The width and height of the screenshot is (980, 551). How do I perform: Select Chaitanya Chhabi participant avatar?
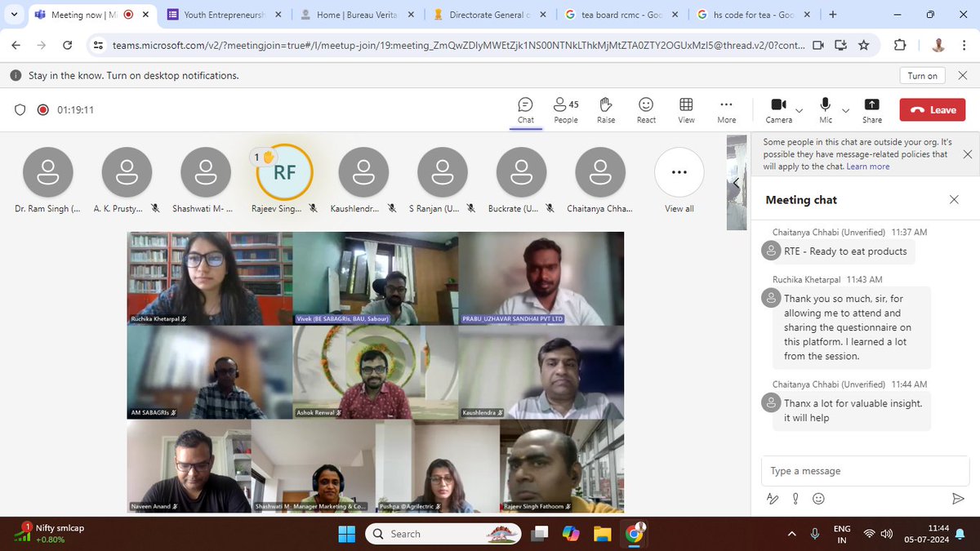point(600,172)
